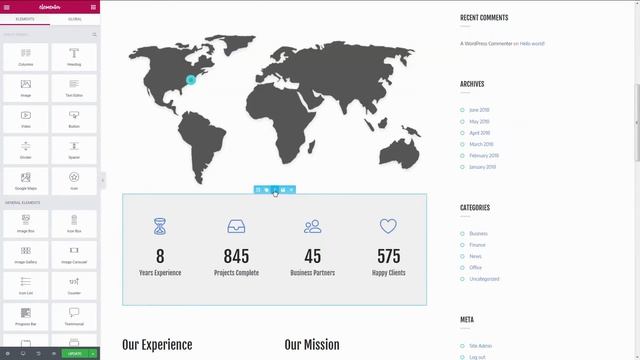This screenshot has height=360, width=640.
Task: Open save options arrow beside Update
Action: coord(93,353)
